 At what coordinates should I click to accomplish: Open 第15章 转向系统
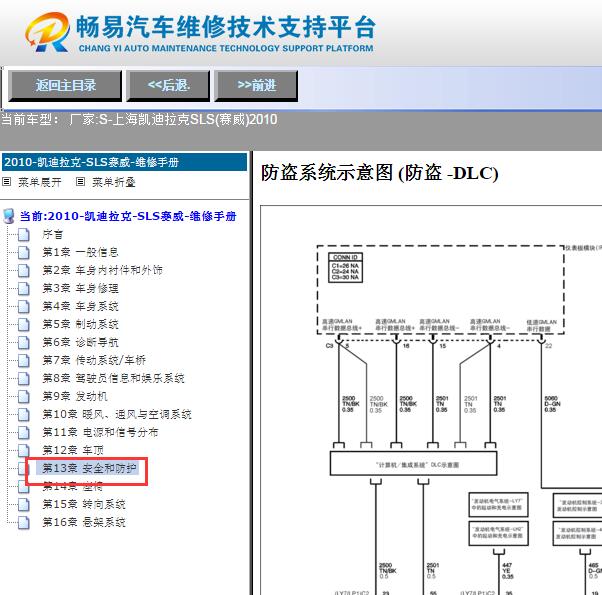coord(84,504)
